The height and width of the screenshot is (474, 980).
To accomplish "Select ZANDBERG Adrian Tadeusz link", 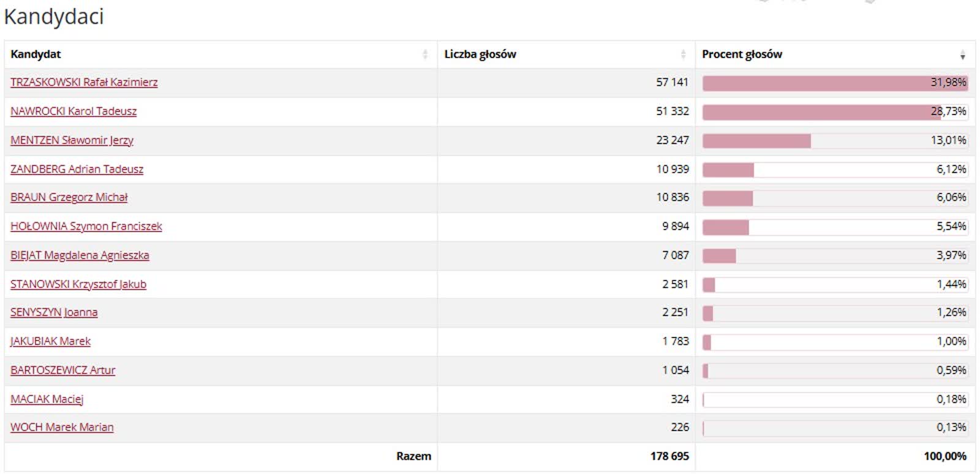I will [77, 169].
